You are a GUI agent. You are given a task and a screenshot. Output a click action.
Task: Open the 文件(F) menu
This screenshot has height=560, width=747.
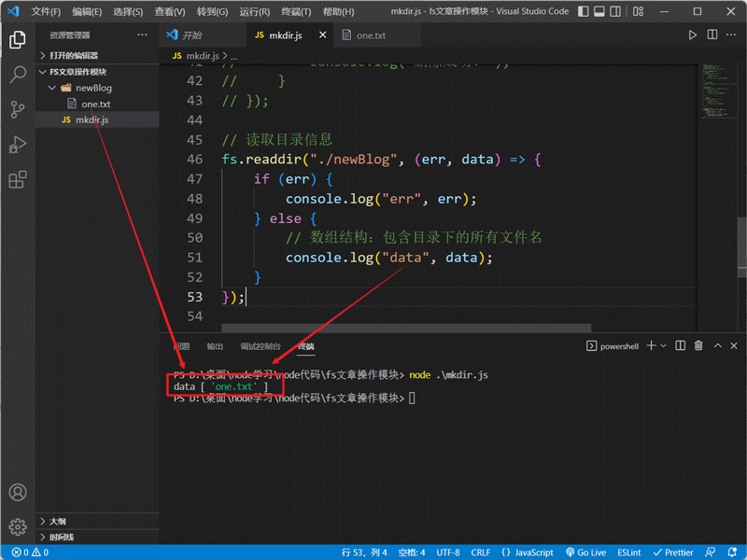click(x=46, y=11)
